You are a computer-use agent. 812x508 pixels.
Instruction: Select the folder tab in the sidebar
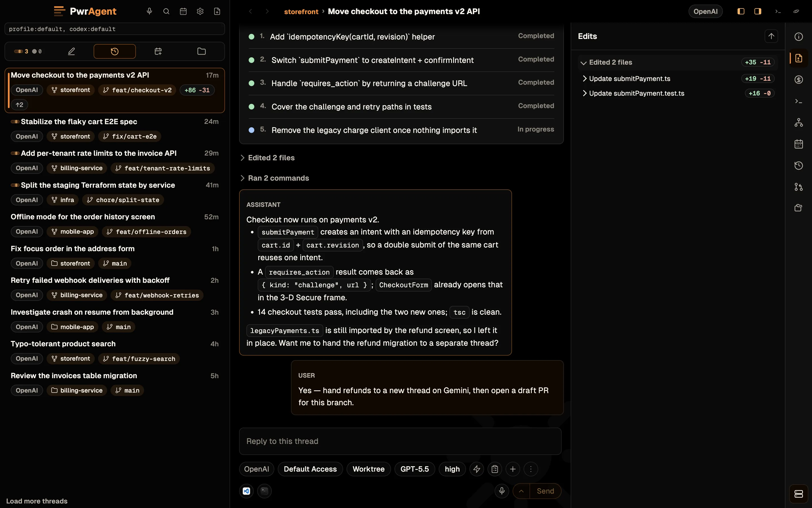pos(201,51)
